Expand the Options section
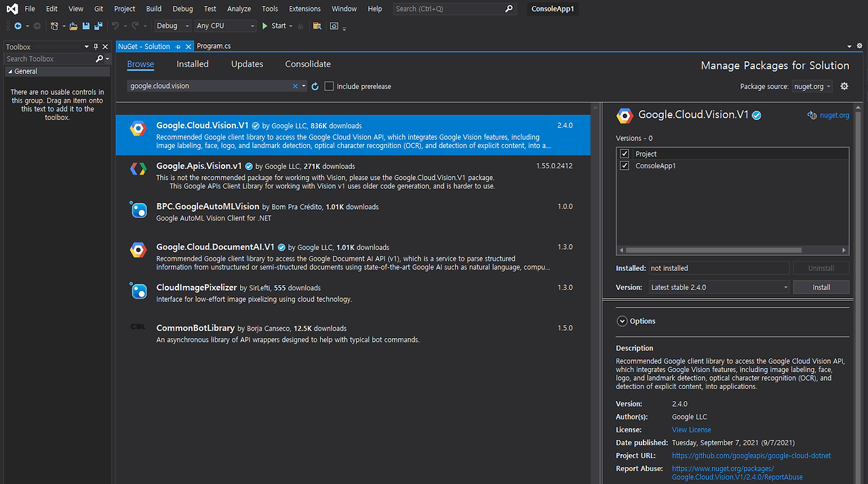Screen dimensions: 868x484 (622, 321)
